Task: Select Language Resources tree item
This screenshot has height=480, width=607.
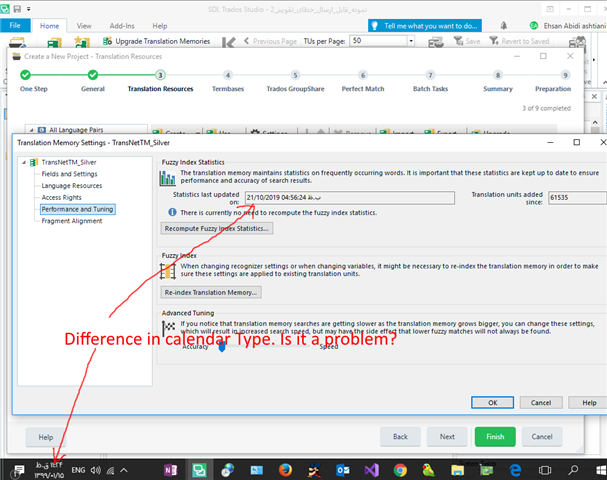Action: click(72, 185)
